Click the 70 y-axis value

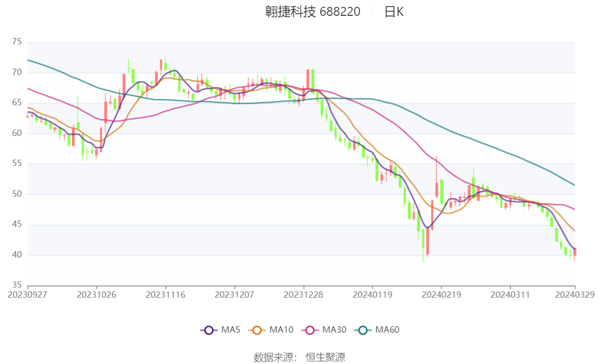tap(17, 72)
